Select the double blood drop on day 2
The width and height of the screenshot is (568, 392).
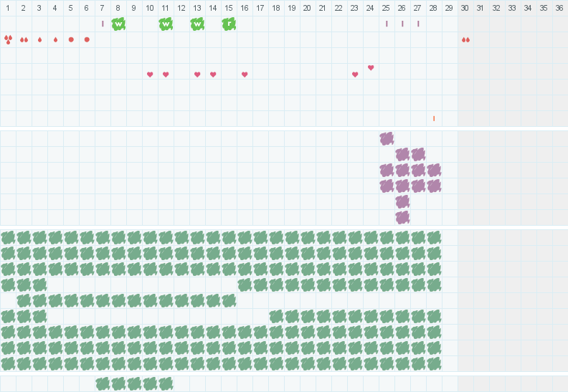(x=24, y=39)
